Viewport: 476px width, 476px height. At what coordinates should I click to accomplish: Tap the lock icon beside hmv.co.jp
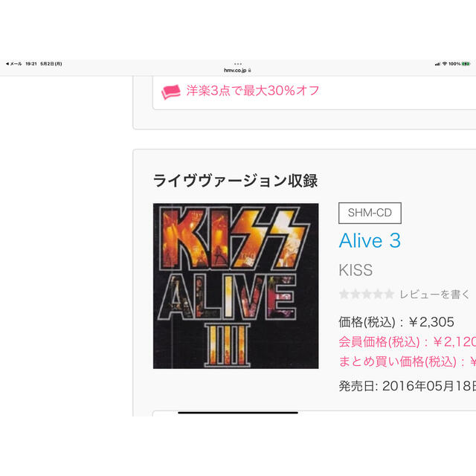click(250, 71)
